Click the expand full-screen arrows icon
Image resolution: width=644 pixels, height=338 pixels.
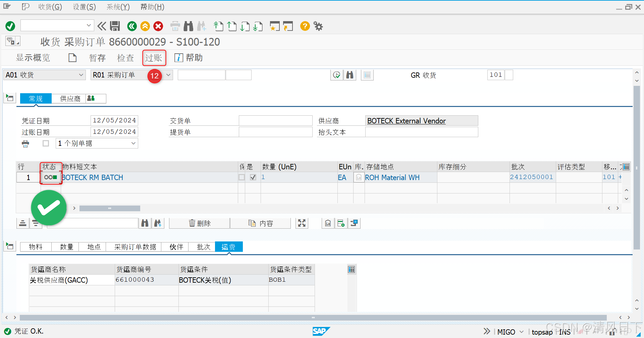click(302, 223)
